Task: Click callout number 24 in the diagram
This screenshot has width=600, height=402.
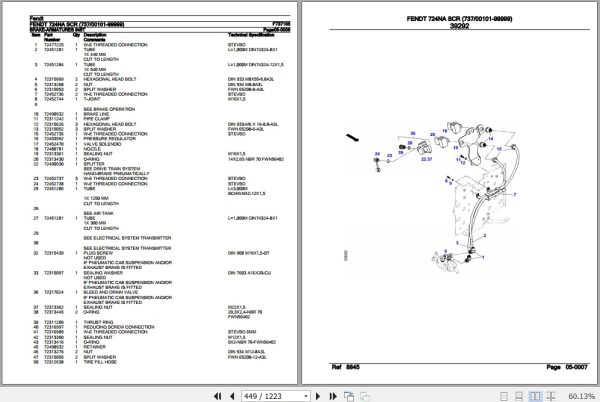Action: click(377, 154)
